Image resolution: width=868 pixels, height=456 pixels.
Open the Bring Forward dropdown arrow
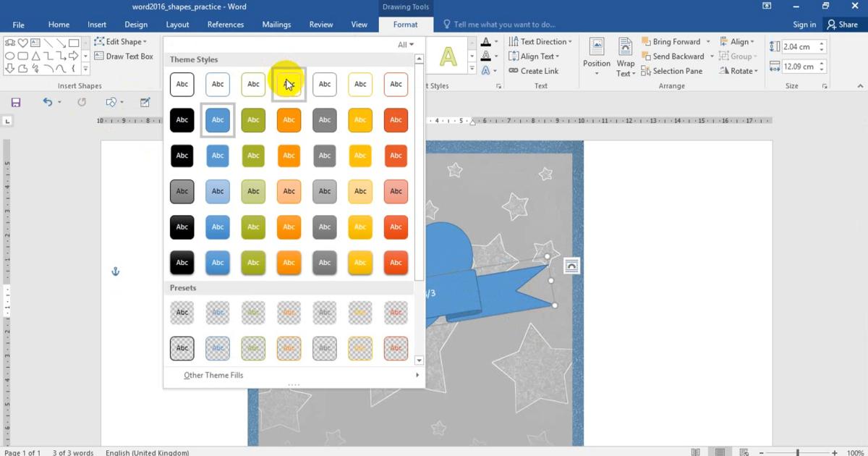pos(708,42)
